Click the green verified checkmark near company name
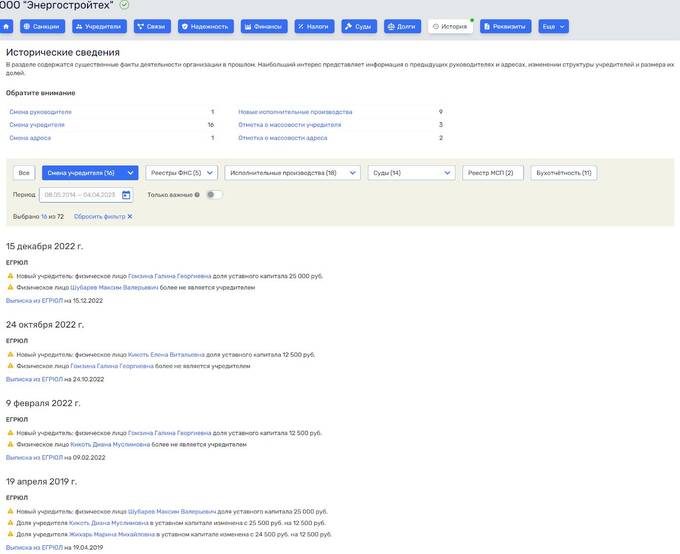Image resolution: width=680 pixels, height=554 pixels. coord(124,5)
